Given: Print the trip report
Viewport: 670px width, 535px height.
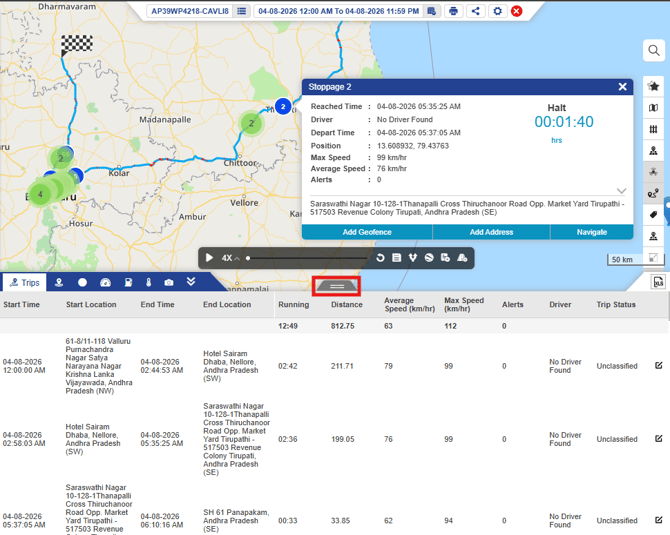Looking at the screenshot, I should (453, 11).
